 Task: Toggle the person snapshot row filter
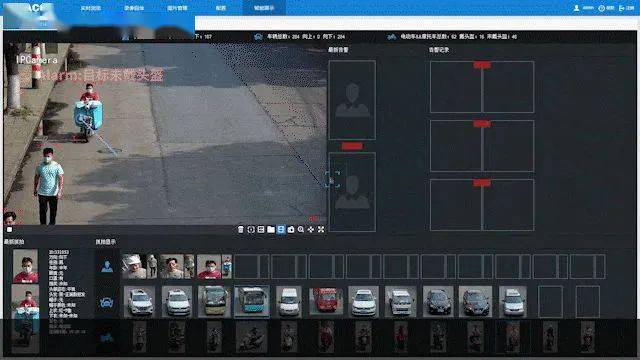tap(107, 267)
